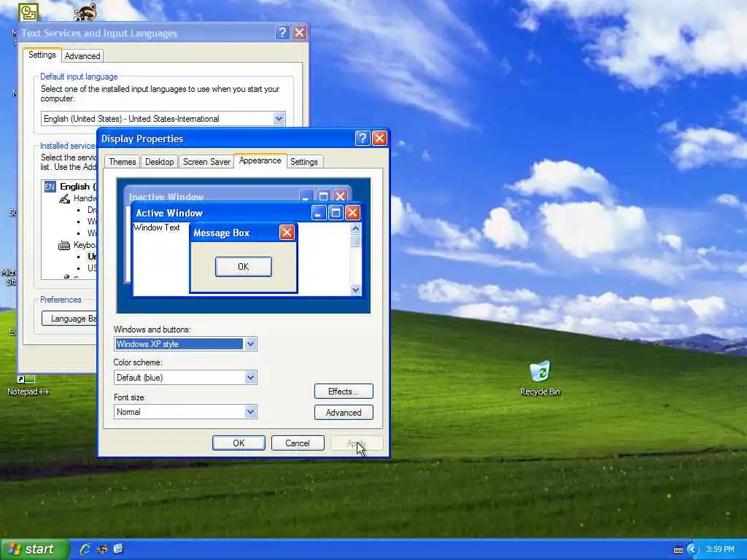Click the Message Box title in preview
747x560 pixels.
pos(222,233)
